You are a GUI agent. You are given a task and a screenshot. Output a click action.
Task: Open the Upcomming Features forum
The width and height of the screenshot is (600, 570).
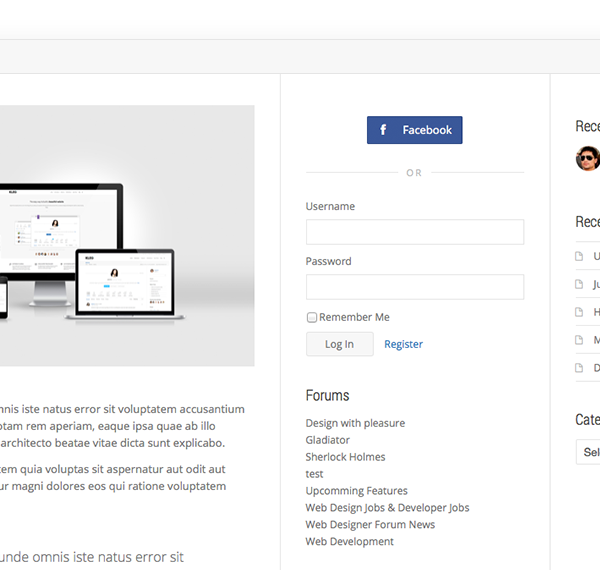click(x=356, y=491)
